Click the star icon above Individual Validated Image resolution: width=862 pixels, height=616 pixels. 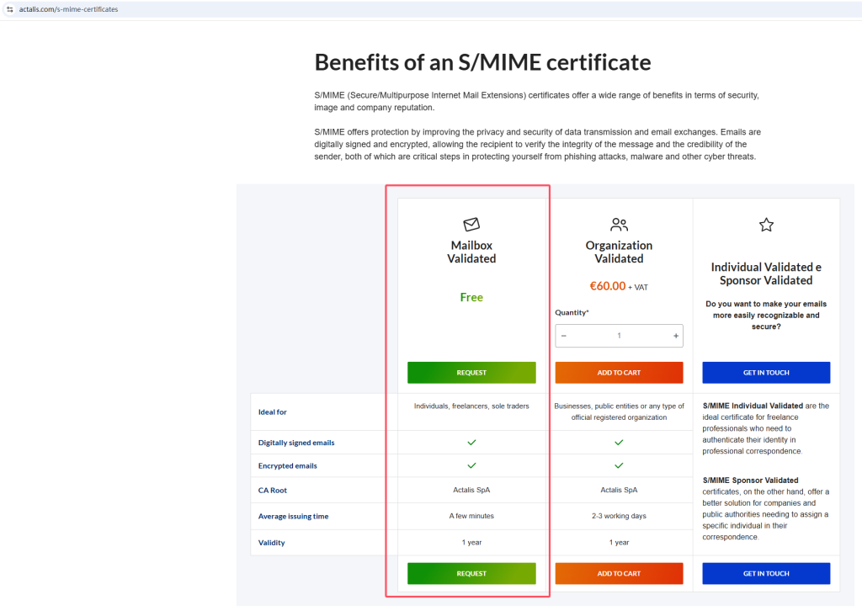pyautogui.click(x=766, y=225)
